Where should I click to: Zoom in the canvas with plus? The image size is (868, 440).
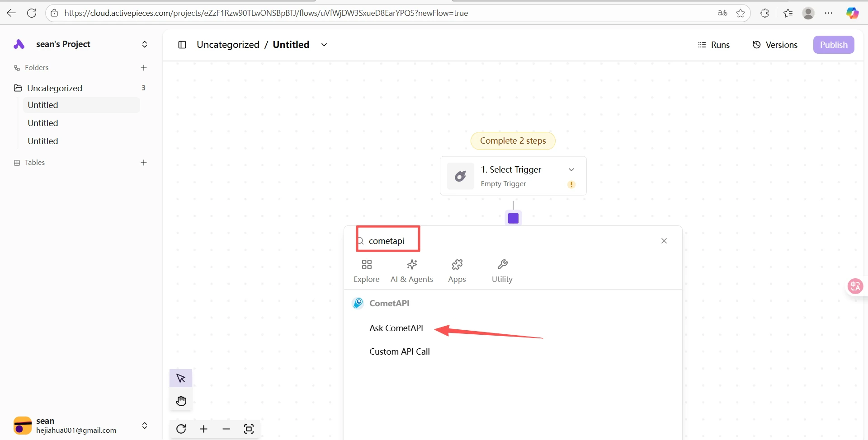(x=204, y=429)
